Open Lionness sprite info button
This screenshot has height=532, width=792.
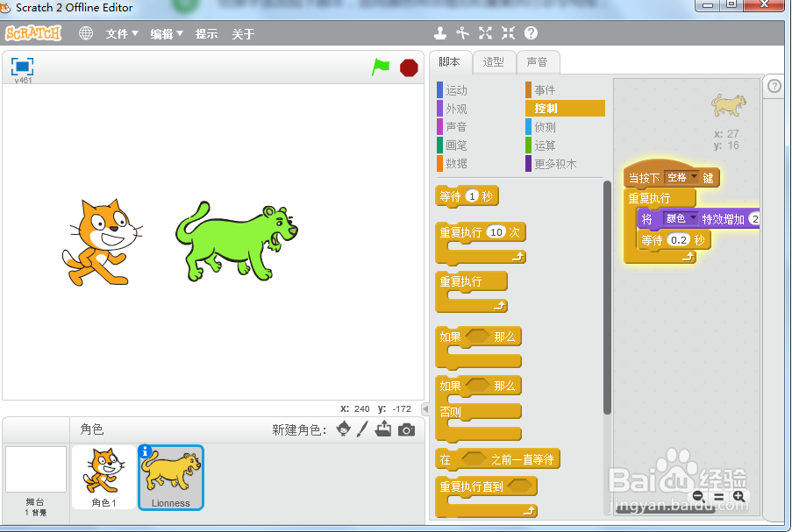[145, 451]
